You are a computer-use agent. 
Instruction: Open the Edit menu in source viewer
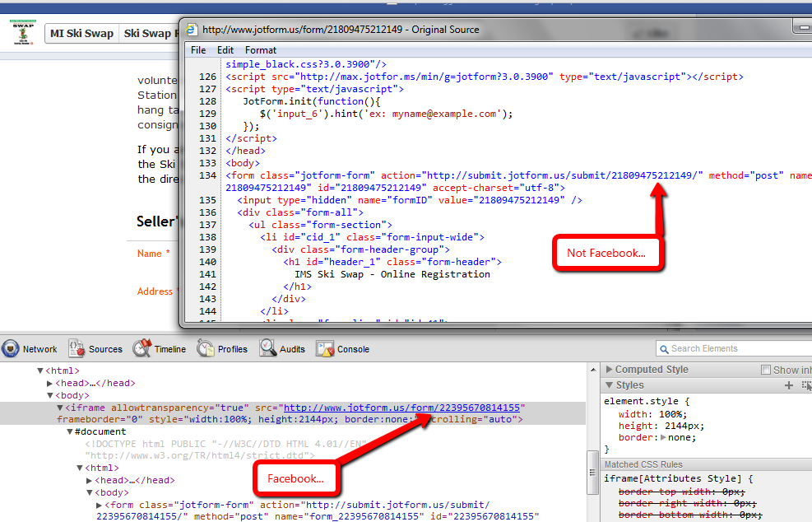[225, 50]
